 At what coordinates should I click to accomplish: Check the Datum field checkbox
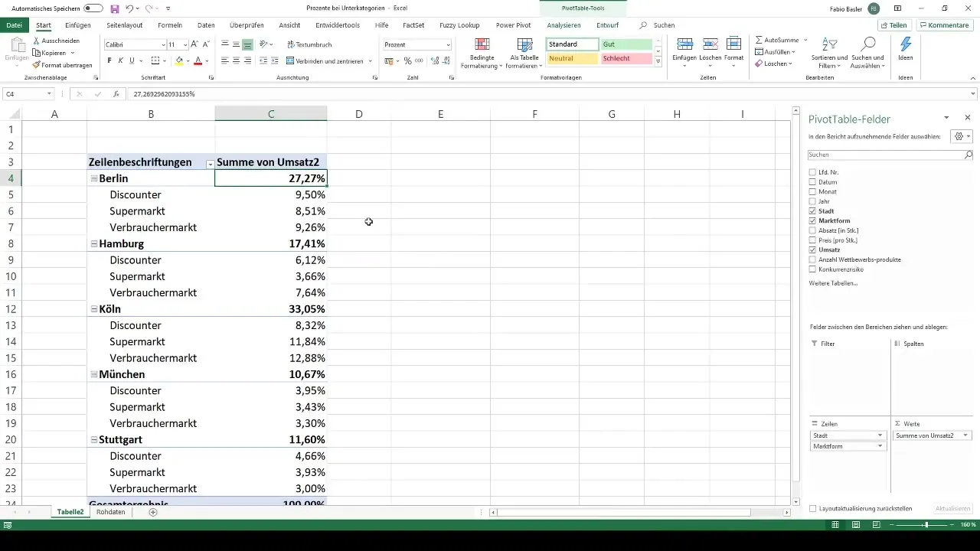(812, 182)
